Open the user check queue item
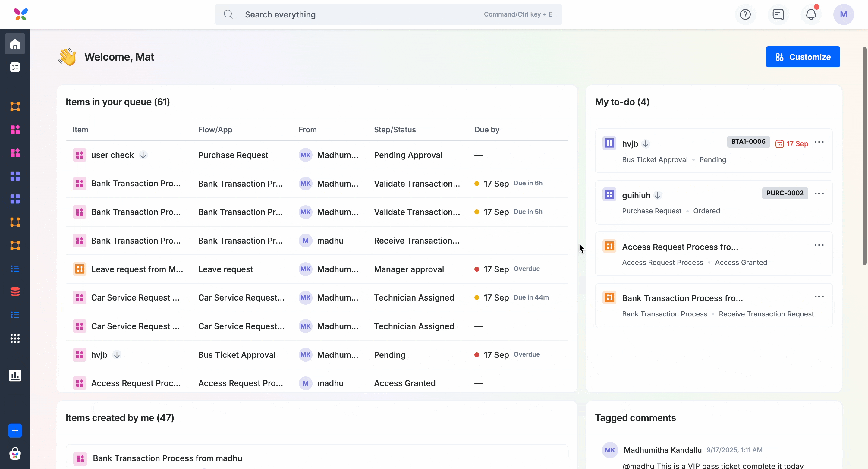868x469 pixels. (112, 155)
